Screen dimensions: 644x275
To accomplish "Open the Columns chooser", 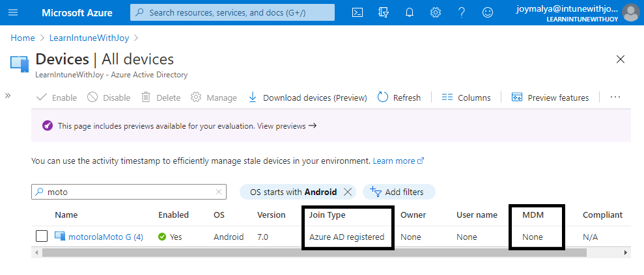I will pos(466,98).
